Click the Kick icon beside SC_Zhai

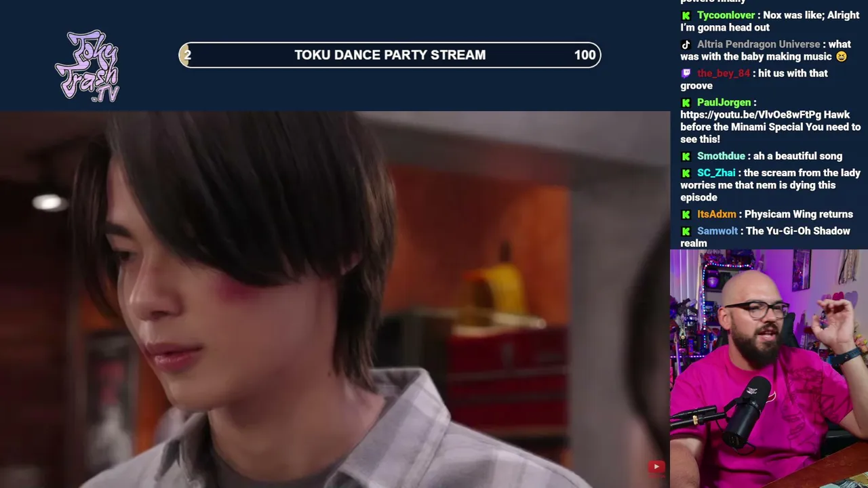[686, 174]
